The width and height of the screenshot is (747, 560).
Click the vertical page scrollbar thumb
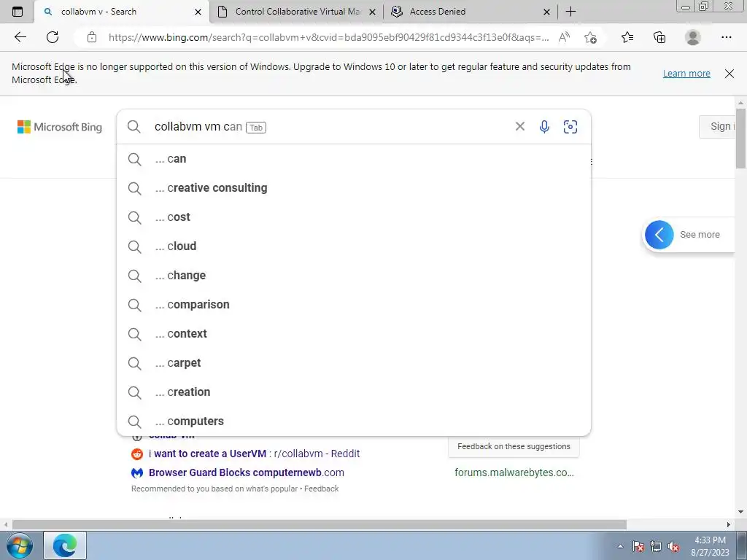point(740,138)
